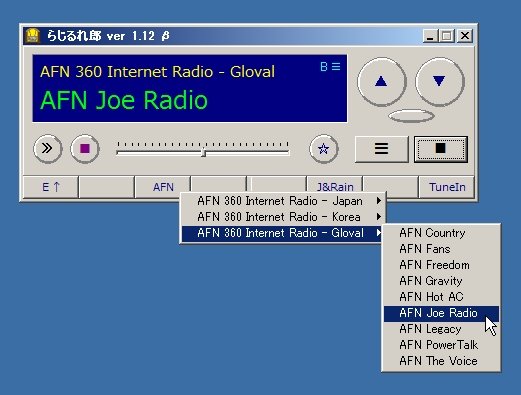Image resolution: width=521 pixels, height=395 pixels.
Task: Choose AFN The Voice station
Action: pos(441,361)
